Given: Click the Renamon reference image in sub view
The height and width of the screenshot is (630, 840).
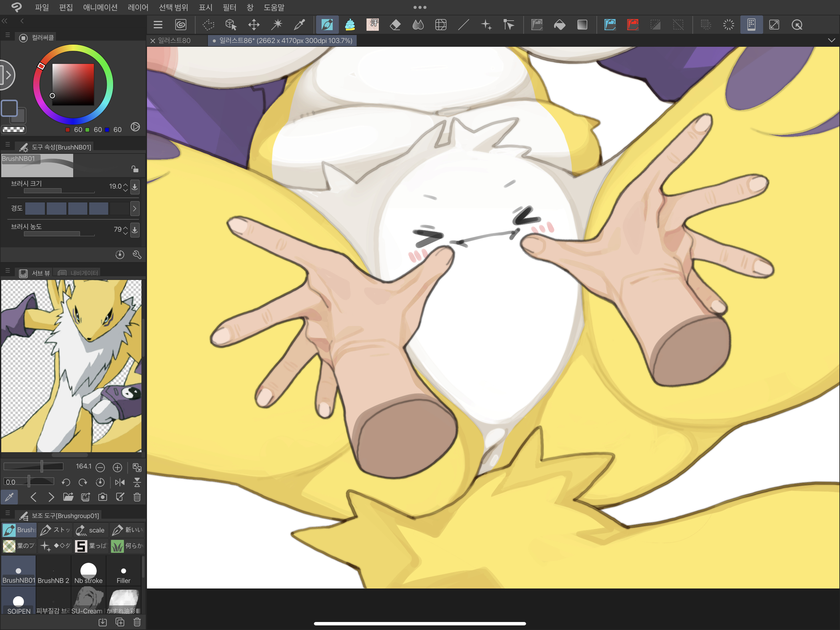Looking at the screenshot, I should pyautogui.click(x=71, y=365).
